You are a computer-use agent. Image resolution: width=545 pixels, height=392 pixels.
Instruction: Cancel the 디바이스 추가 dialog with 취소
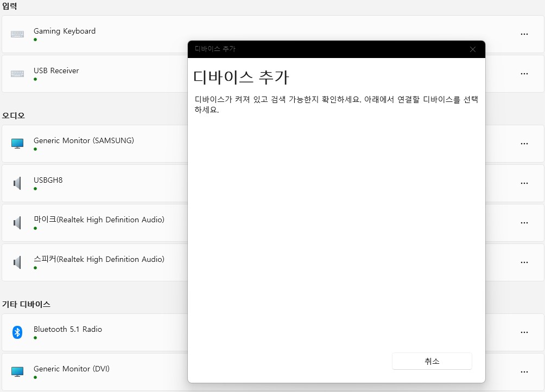coord(432,361)
